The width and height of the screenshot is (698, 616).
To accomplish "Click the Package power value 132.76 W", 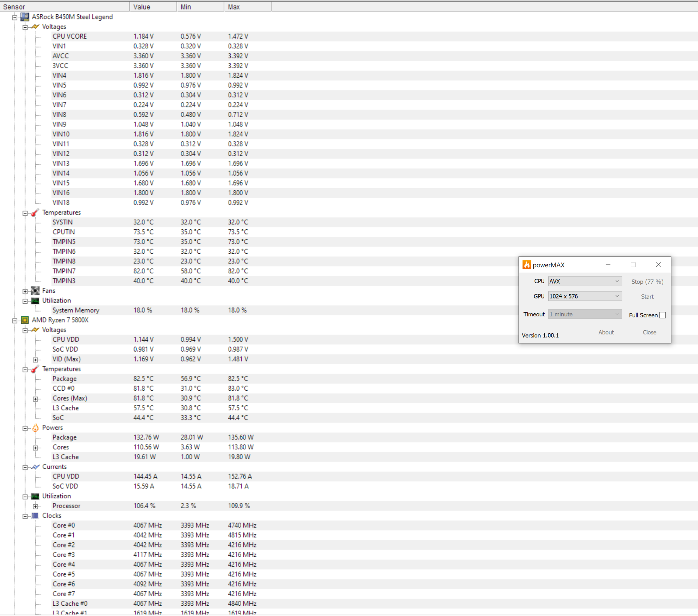I will 146,438.
